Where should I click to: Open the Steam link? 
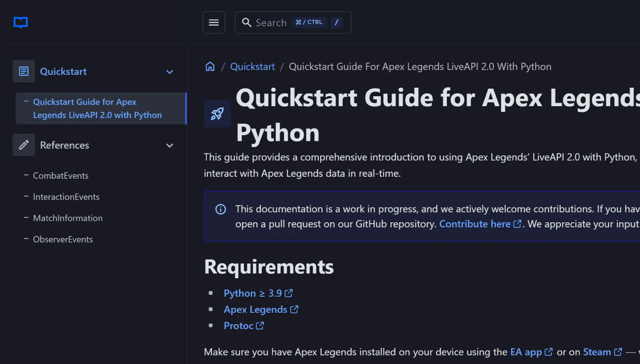click(597, 352)
